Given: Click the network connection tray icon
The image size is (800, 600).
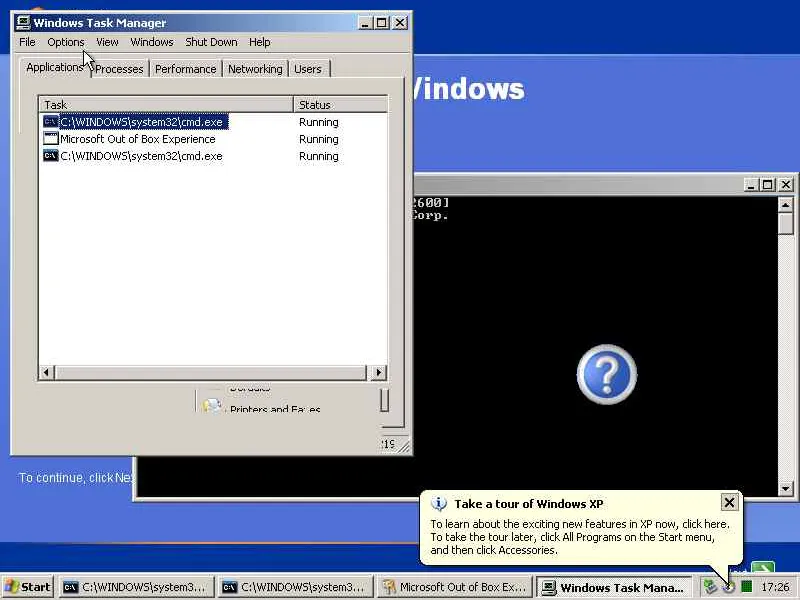Looking at the screenshot, I should pos(710,587).
